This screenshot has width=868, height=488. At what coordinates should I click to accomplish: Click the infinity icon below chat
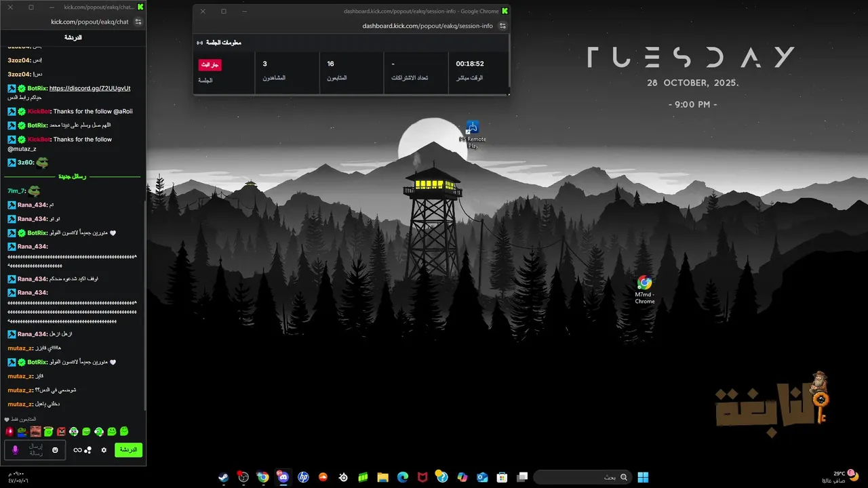pyautogui.click(x=77, y=450)
